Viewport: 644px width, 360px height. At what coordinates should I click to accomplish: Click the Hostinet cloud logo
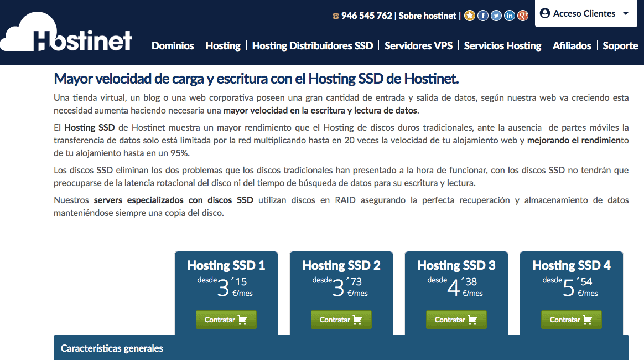66,34
